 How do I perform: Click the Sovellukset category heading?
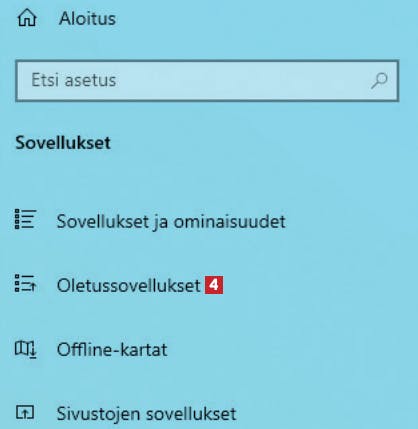63,143
